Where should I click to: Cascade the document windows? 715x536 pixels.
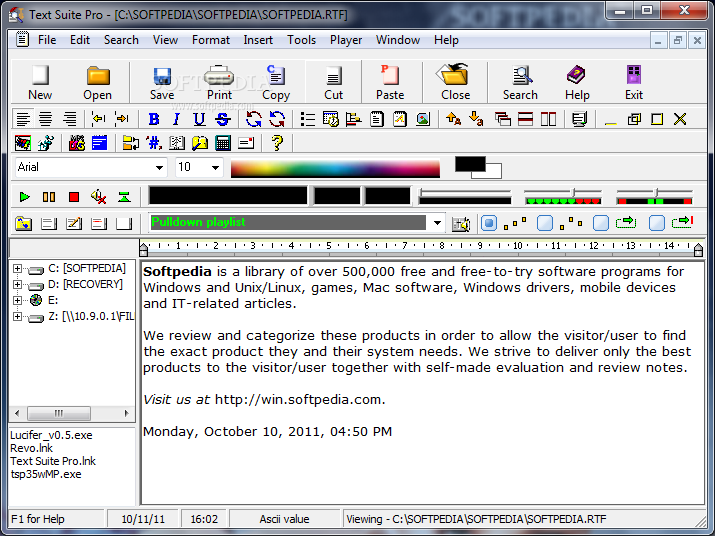pyautogui.click(x=503, y=120)
